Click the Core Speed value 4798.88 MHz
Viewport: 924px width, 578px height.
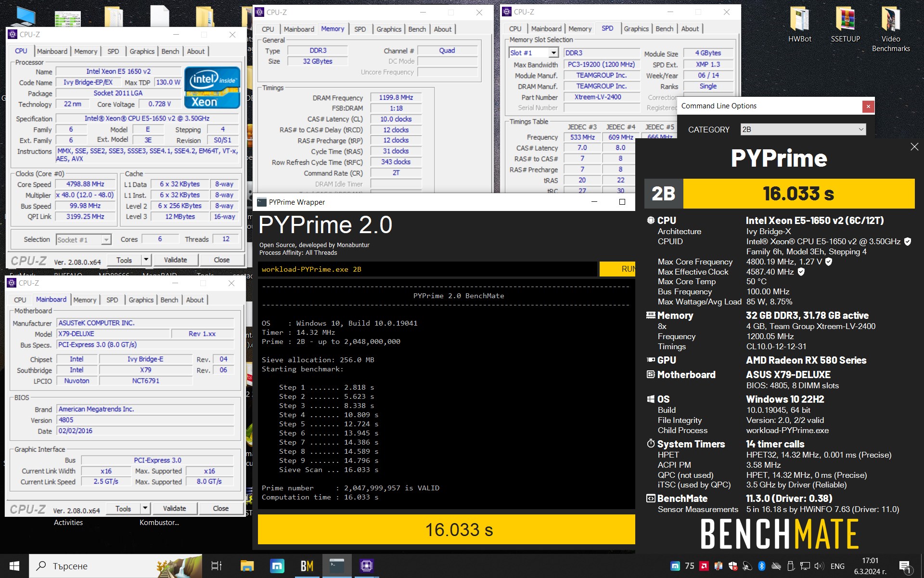coord(85,184)
